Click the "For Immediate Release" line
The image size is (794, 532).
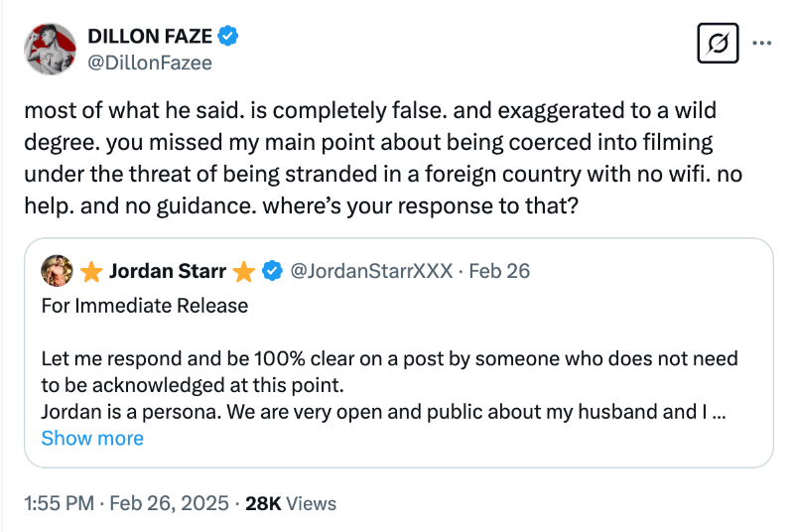click(x=145, y=305)
